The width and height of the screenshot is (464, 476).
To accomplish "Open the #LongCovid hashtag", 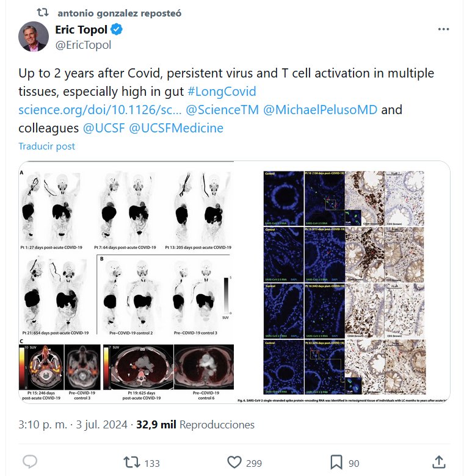I will coord(222,92).
